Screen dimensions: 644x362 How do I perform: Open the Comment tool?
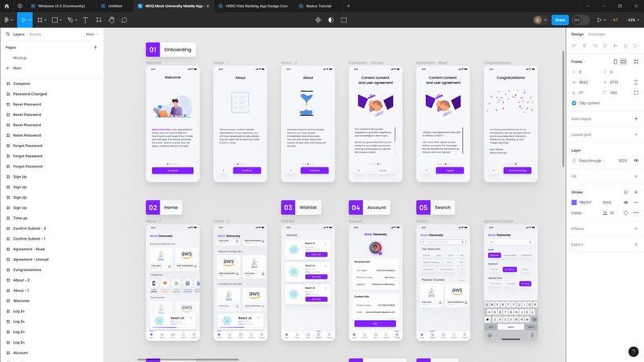point(125,19)
